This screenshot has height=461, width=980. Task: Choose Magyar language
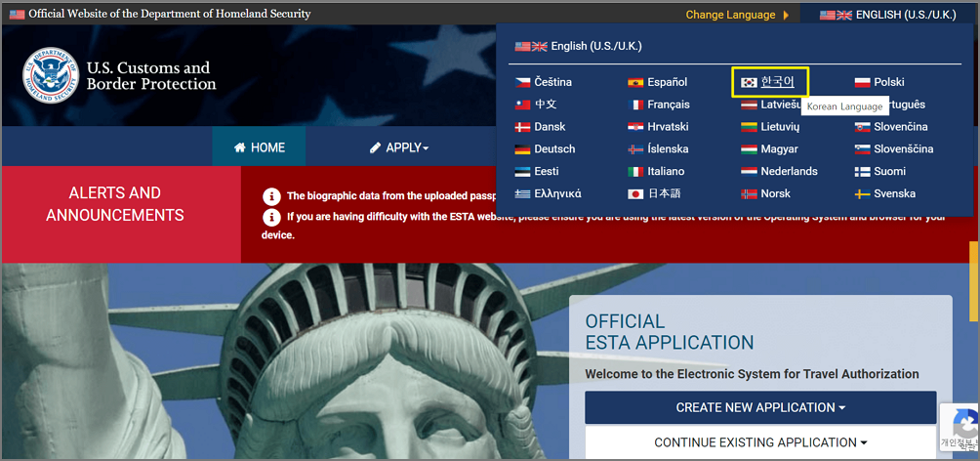pos(779,149)
